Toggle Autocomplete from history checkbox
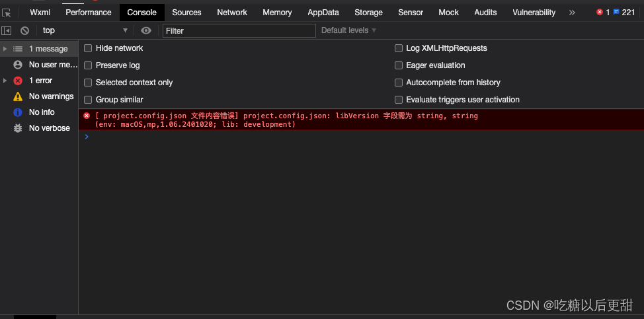This screenshot has height=319, width=644. [399, 83]
